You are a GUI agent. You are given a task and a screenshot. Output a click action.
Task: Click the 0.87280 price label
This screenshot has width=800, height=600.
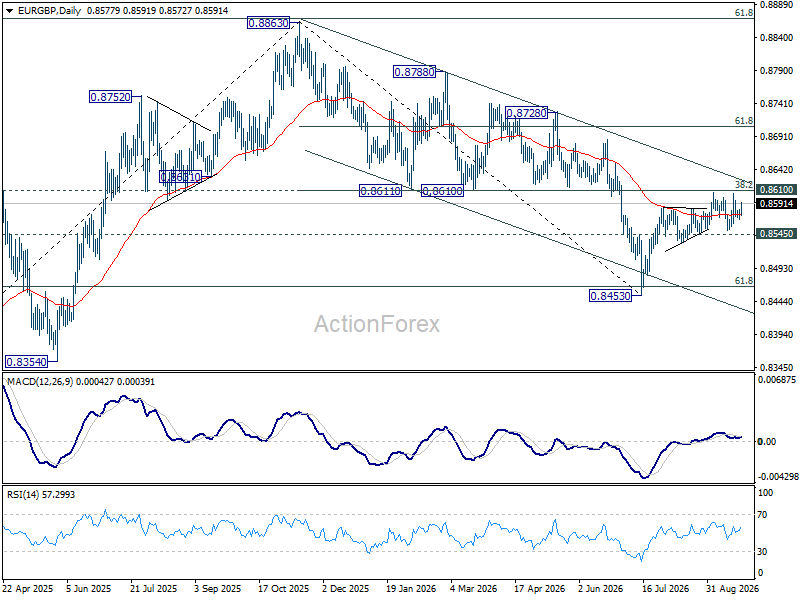pos(526,113)
